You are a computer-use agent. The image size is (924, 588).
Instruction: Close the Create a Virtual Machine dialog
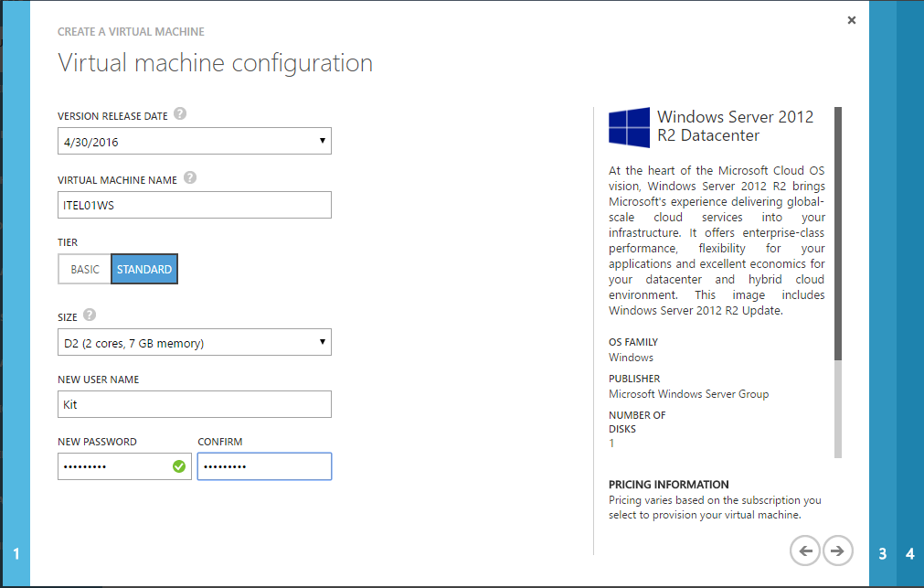click(852, 20)
